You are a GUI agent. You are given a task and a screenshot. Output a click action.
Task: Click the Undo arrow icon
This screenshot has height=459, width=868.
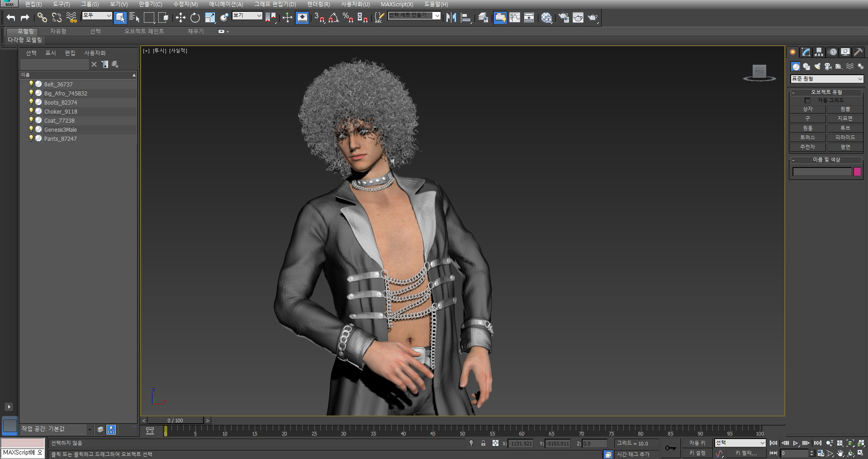click(x=11, y=18)
